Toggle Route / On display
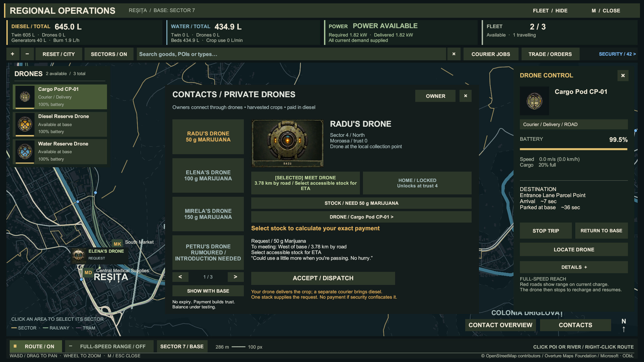Viewport: 644px width, 362px height. point(36,346)
